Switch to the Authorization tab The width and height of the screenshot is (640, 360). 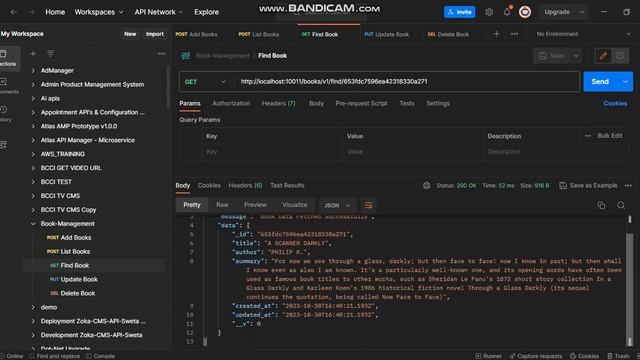[231, 104]
